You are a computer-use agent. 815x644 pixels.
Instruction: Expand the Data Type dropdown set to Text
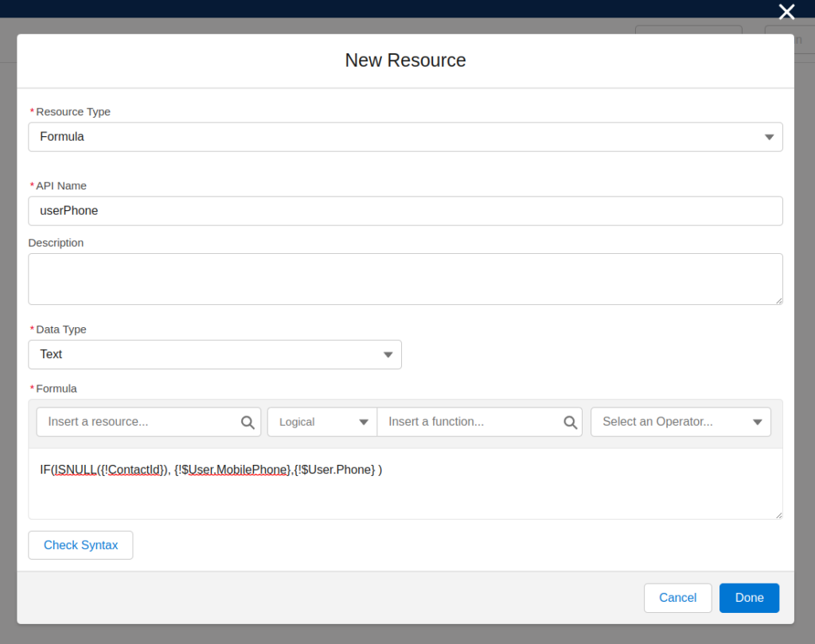214,354
